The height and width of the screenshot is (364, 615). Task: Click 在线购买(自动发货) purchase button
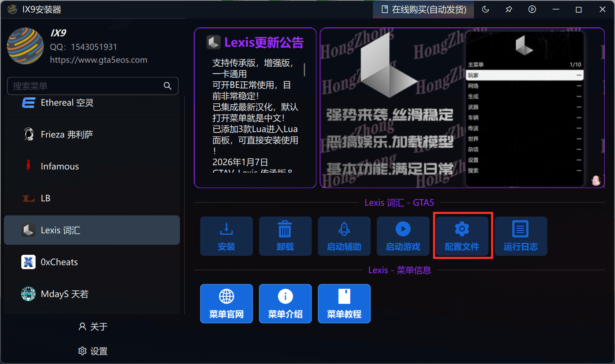[423, 9]
